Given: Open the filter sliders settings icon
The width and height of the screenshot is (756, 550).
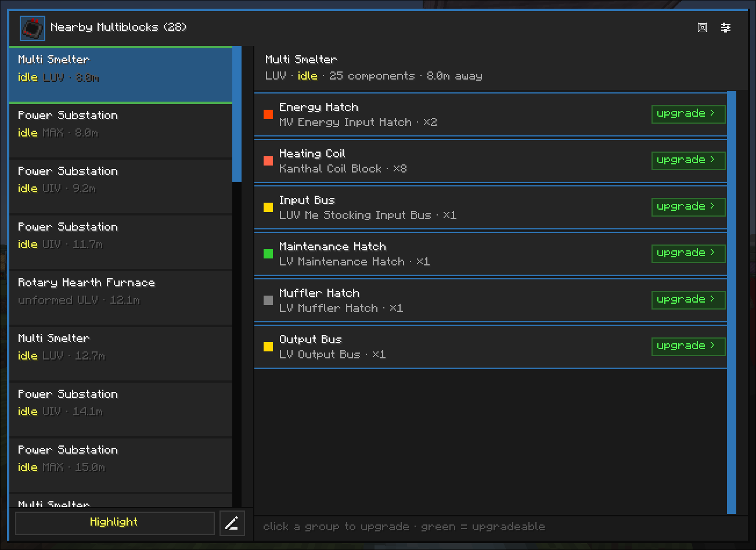Looking at the screenshot, I should [x=726, y=27].
